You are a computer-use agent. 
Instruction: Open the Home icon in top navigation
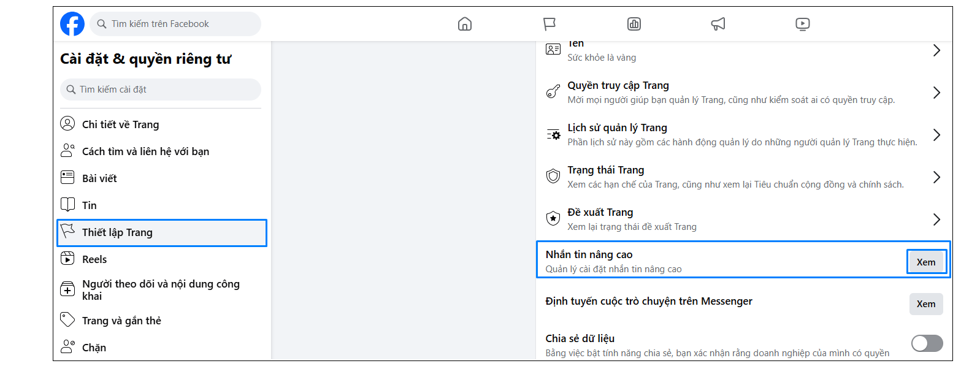point(465,24)
